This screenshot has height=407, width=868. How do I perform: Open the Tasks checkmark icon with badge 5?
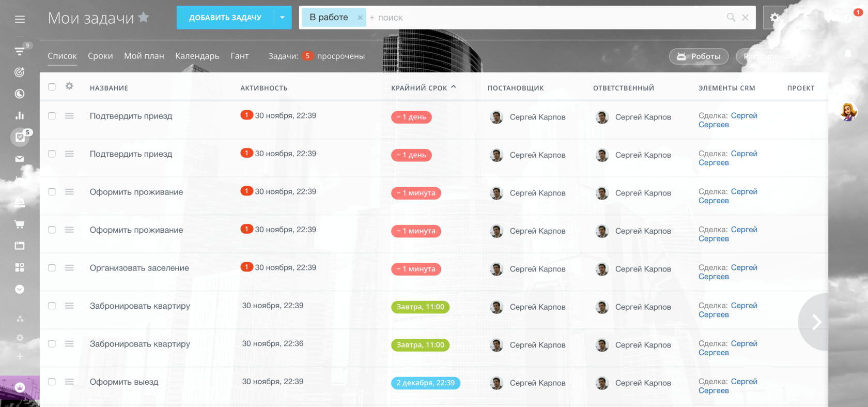(x=20, y=137)
